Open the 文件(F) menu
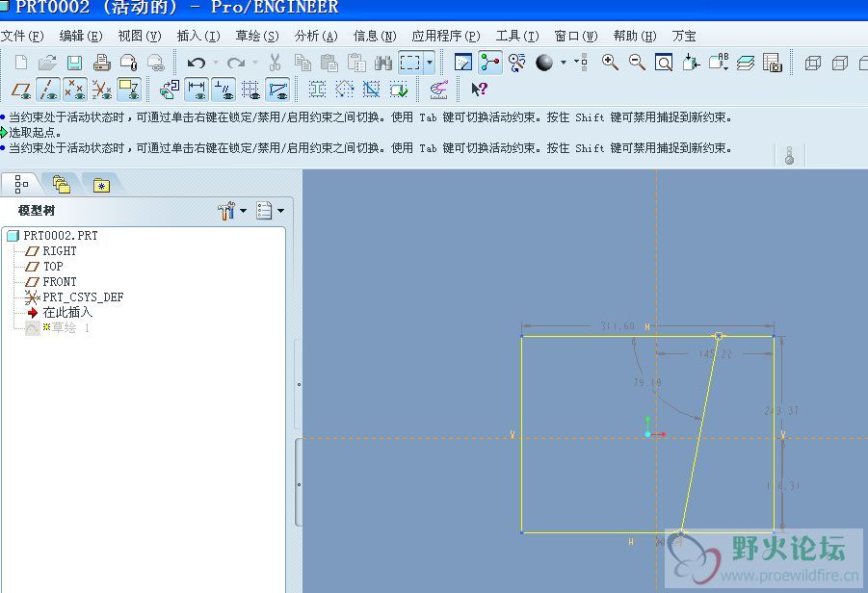Image resolution: width=868 pixels, height=593 pixels. tap(22, 36)
